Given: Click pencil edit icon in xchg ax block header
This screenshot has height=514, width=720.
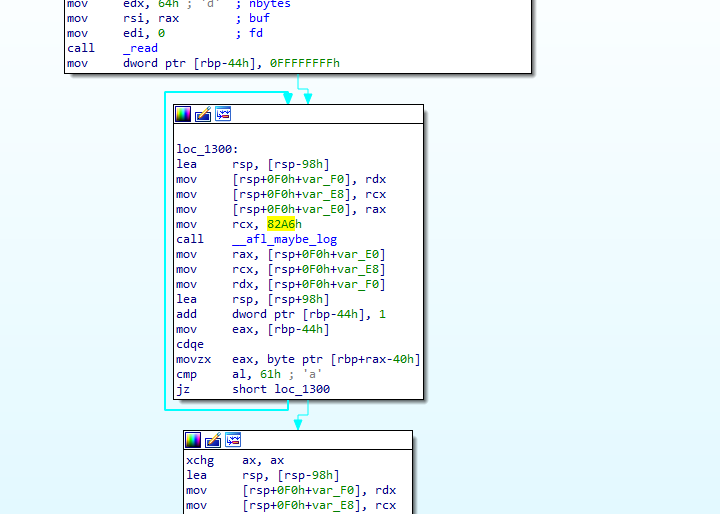Looking at the screenshot, I should tap(213, 440).
